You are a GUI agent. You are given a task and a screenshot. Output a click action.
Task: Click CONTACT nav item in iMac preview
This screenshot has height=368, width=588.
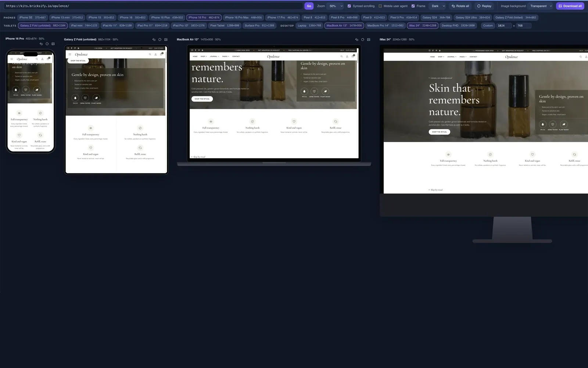click(473, 57)
